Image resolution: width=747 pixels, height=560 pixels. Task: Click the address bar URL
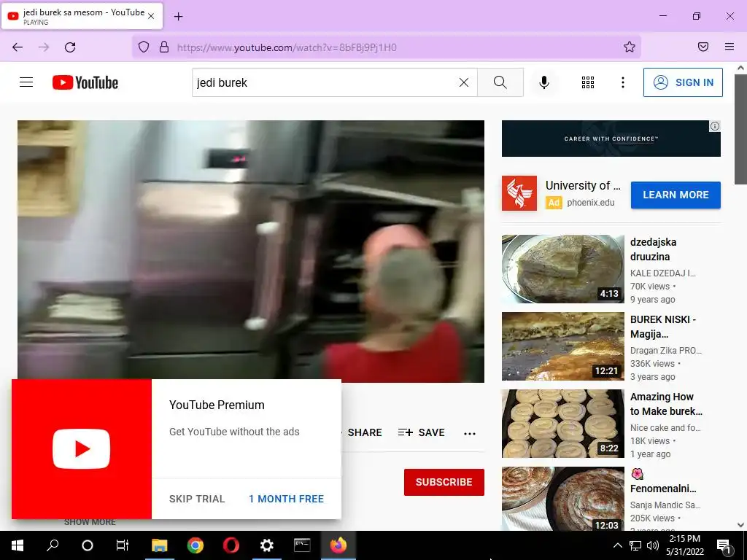tap(287, 47)
